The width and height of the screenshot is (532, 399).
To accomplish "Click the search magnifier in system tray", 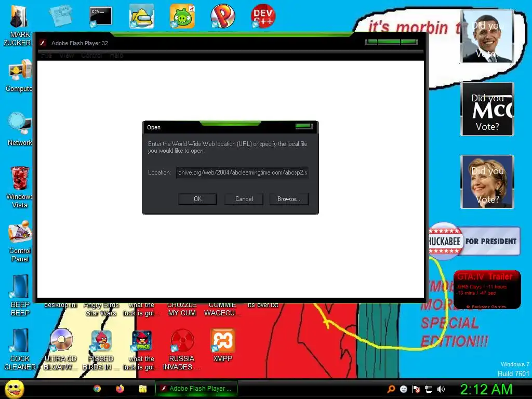I will pyautogui.click(x=391, y=389).
